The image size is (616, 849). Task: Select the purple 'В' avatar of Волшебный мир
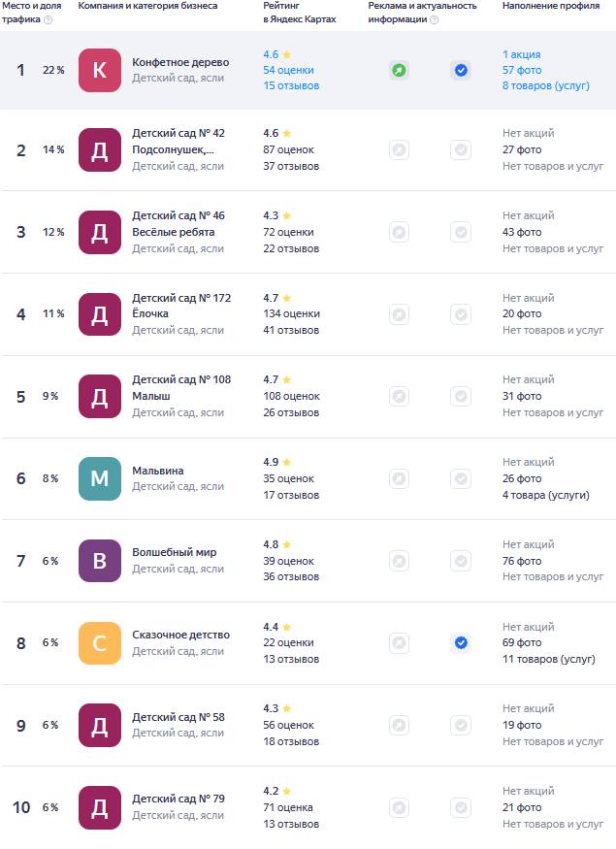point(100,561)
